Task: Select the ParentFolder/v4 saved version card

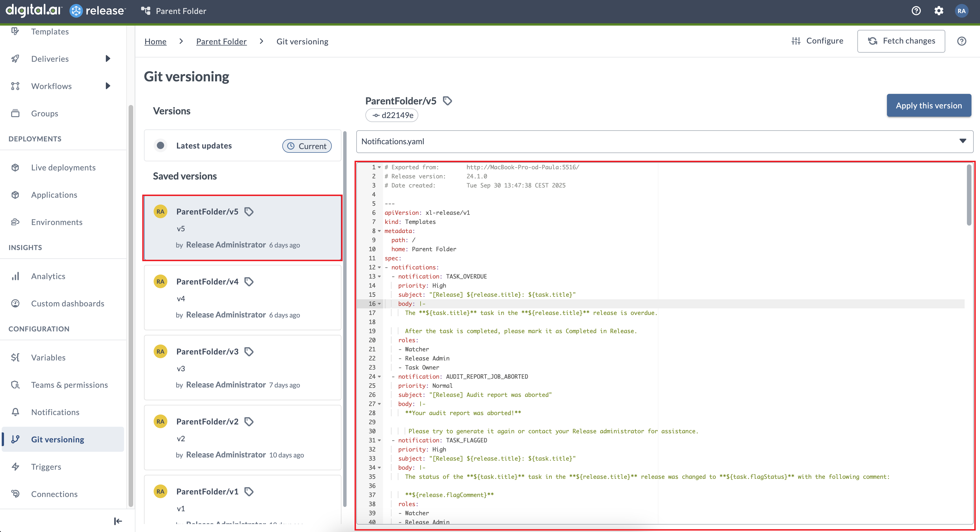Action: coord(242,298)
